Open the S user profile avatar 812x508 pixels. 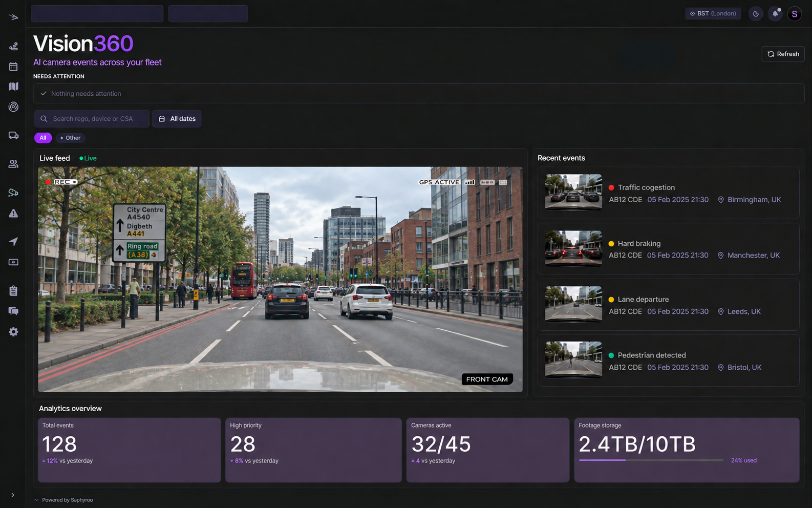pos(795,14)
